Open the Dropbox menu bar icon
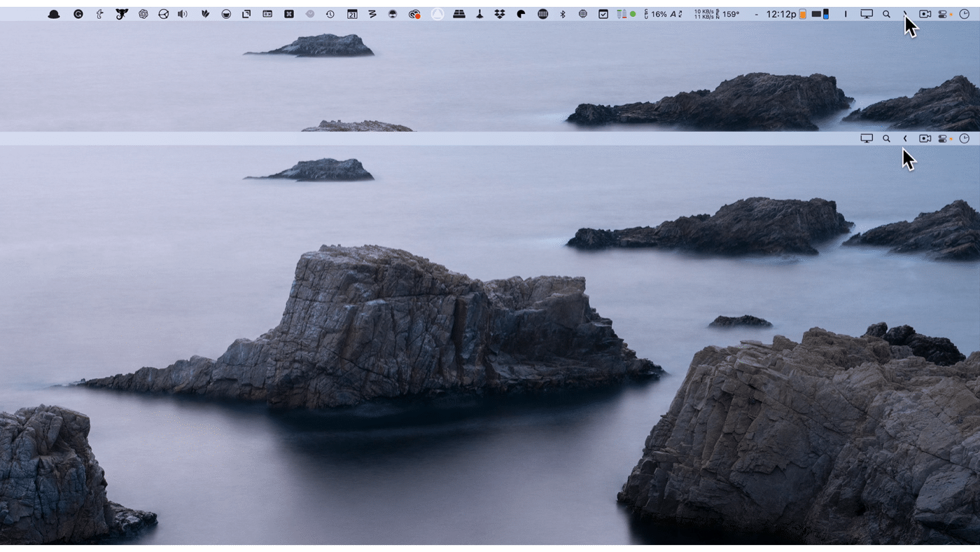Image resolution: width=980 pixels, height=552 pixels. (x=499, y=14)
